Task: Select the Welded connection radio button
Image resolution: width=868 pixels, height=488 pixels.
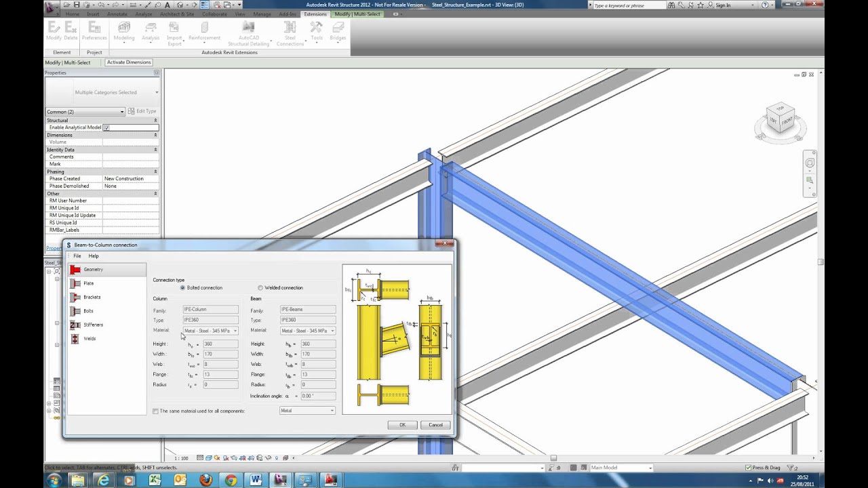Action: click(260, 287)
